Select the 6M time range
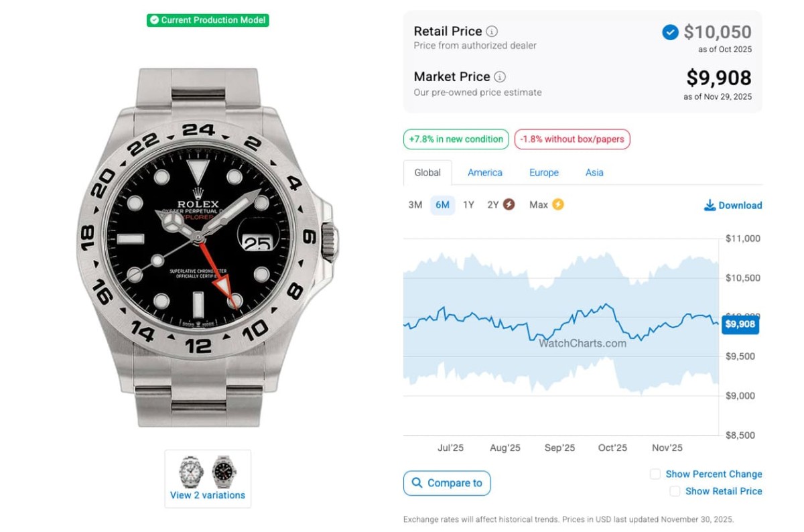 442,205
